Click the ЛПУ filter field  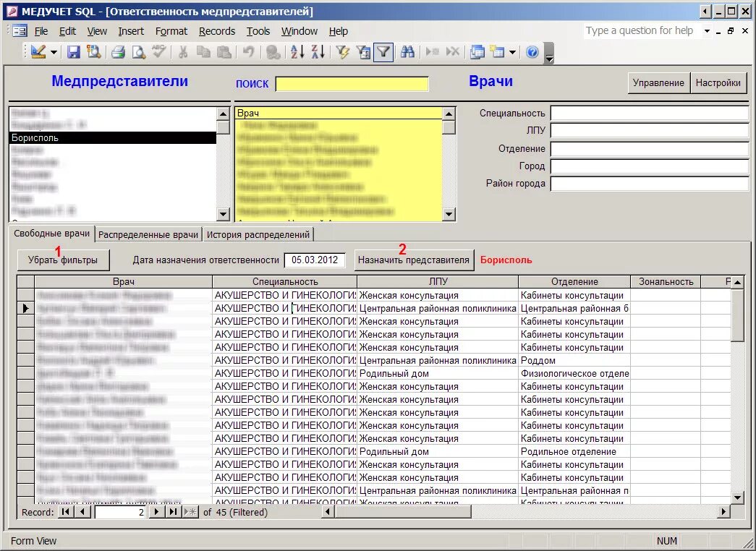pyautogui.click(x=650, y=131)
